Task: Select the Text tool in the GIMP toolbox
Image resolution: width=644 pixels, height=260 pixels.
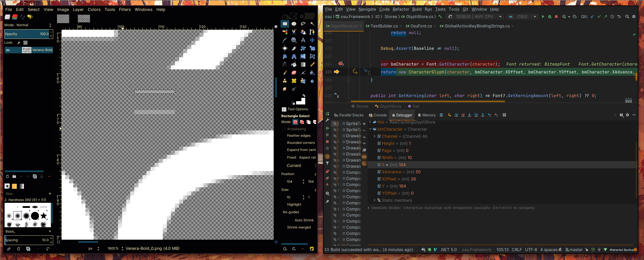Action: coord(285,64)
